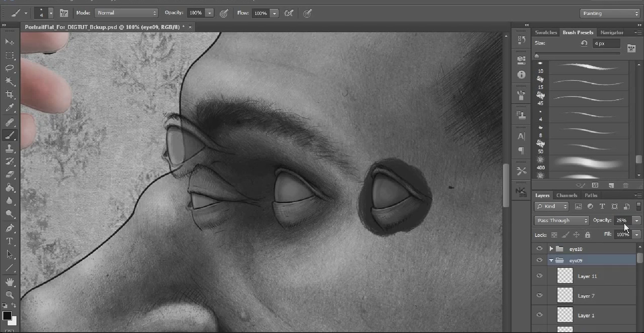This screenshot has height=333, width=644.
Task: Select the Clone Stamp tool
Action: click(x=10, y=148)
